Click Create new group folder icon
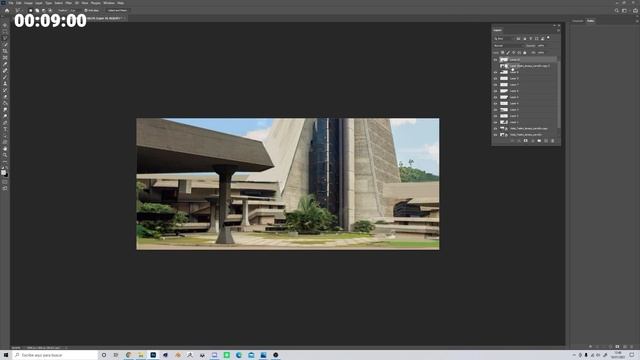 539,141
